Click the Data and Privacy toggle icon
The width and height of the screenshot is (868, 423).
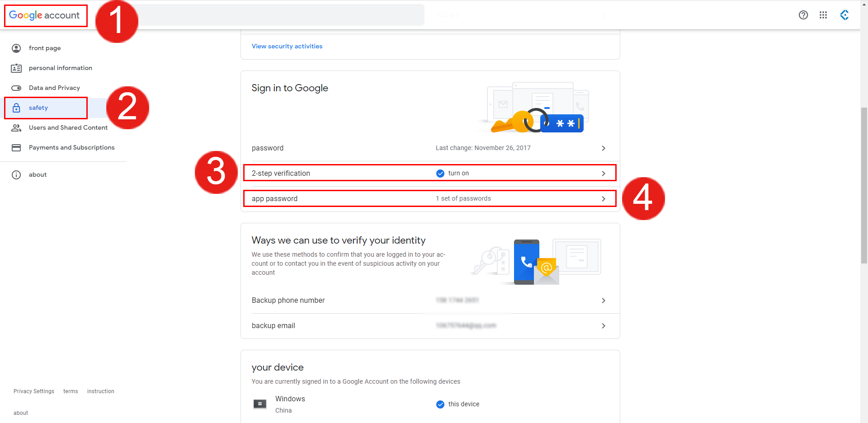16,88
